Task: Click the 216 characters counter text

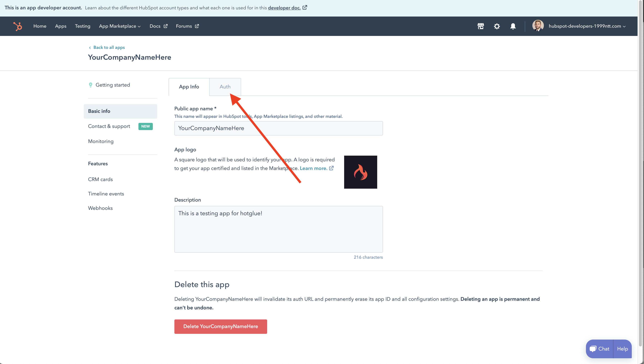Action: pos(368,257)
